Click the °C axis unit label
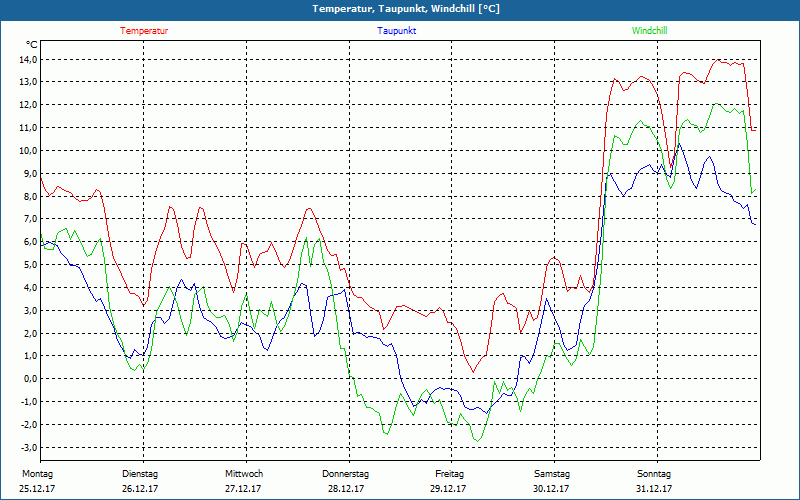 [x=32, y=44]
